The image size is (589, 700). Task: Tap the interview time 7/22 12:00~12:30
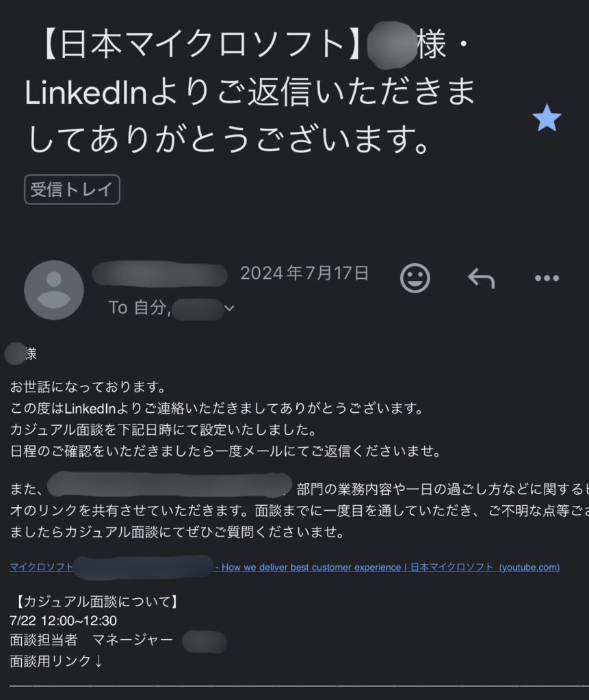click(x=64, y=621)
